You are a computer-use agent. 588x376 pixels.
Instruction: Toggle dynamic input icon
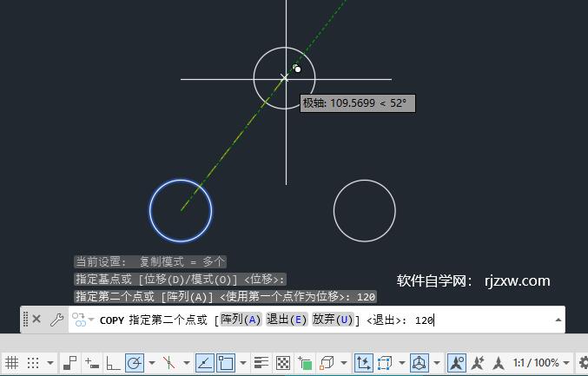(92, 362)
